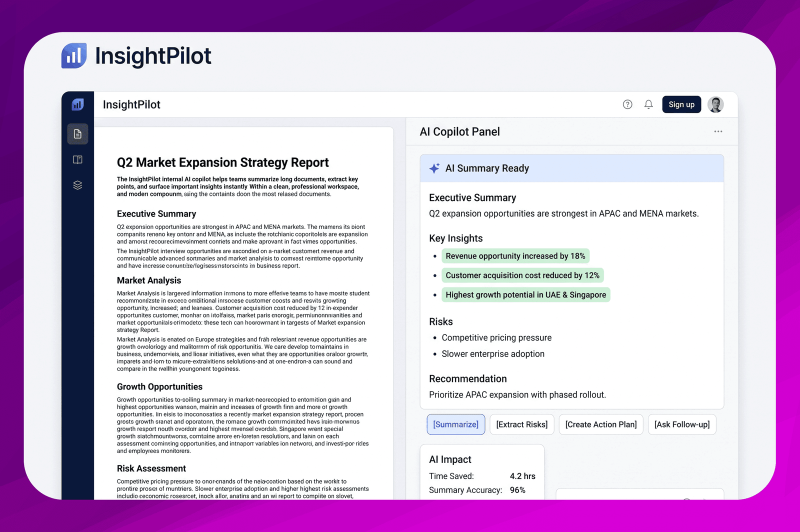
Task: Click the 'AI Impact' card heading
Action: [x=450, y=459]
